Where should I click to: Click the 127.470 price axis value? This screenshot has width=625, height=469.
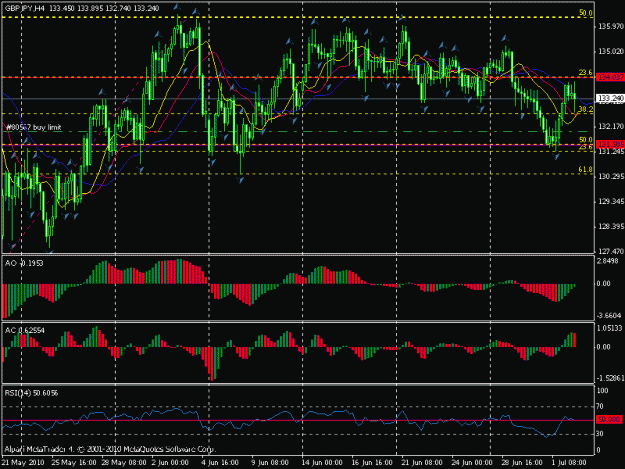click(x=611, y=251)
